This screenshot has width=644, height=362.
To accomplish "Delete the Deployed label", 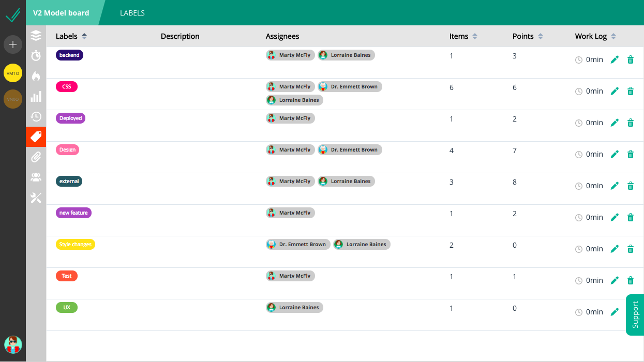I will click(631, 123).
